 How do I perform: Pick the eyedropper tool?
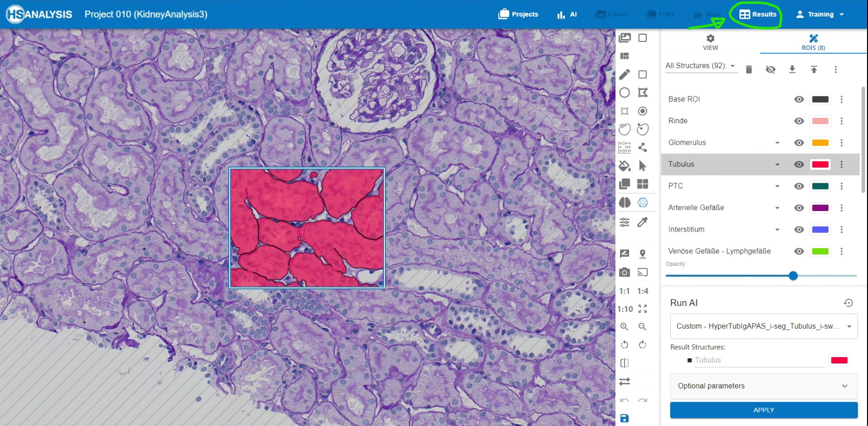pos(643,222)
